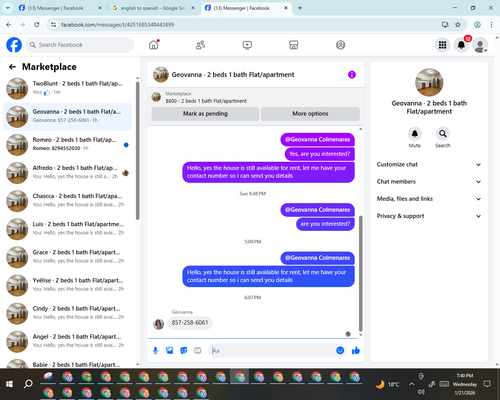500x400 pixels.
Task: Open Cindy conversation
Action: [67, 314]
